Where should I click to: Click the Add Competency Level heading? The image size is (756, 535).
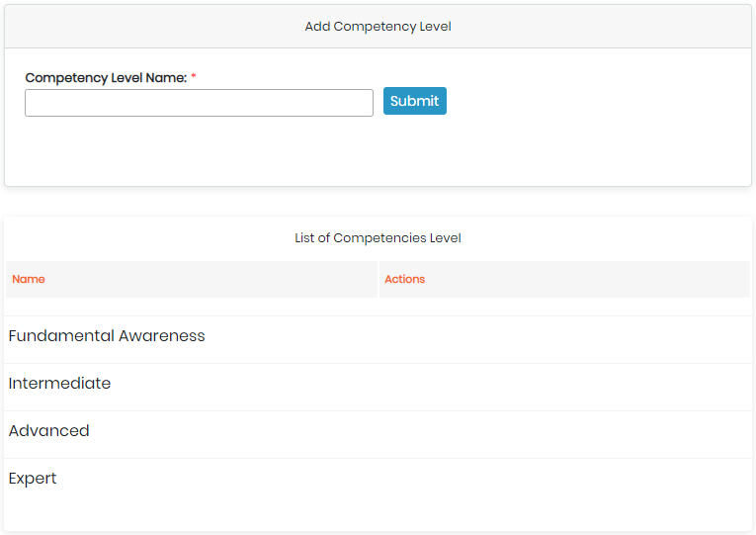378,27
